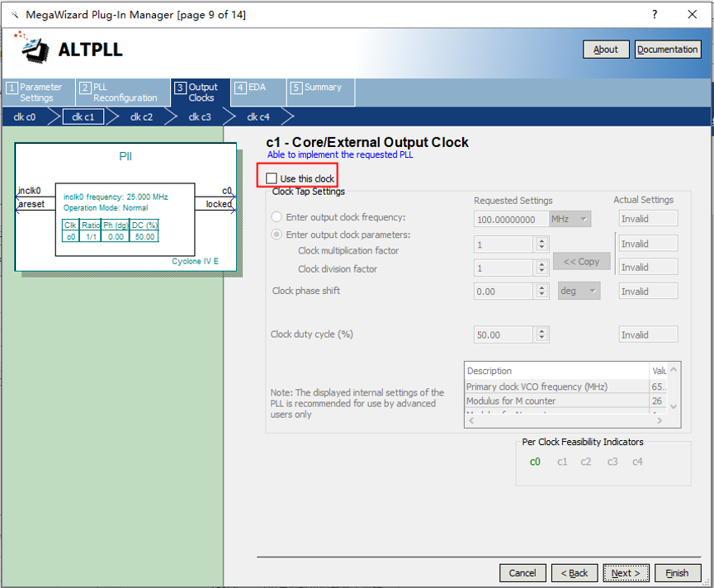This screenshot has width=714, height=588.
Task: Enable the Use this clock checkbox
Action: [272, 178]
